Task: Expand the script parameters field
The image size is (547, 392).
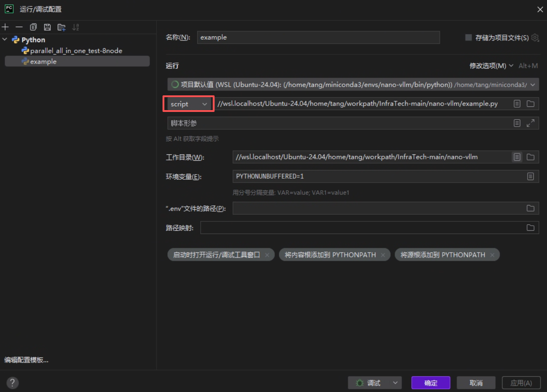Action: pyautogui.click(x=530, y=123)
